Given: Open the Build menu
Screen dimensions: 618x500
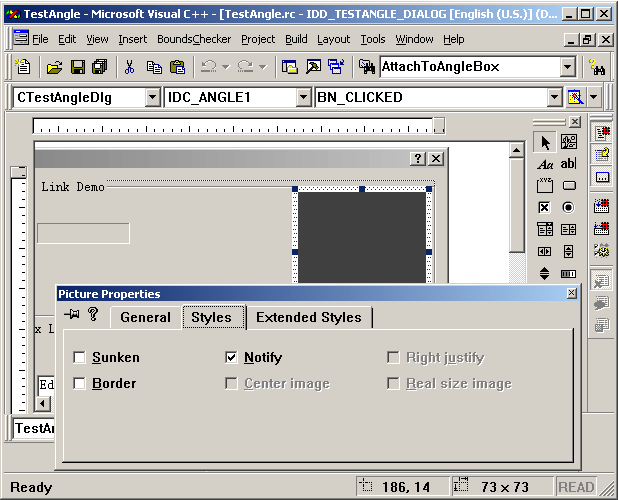Looking at the screenshot, I should (296, 39).
